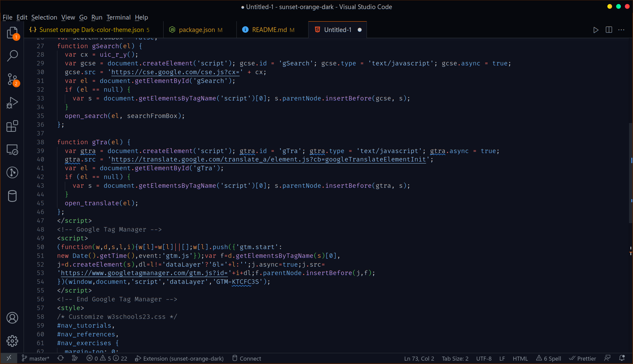Switch to the package.json tab

(x=200, y=30)
